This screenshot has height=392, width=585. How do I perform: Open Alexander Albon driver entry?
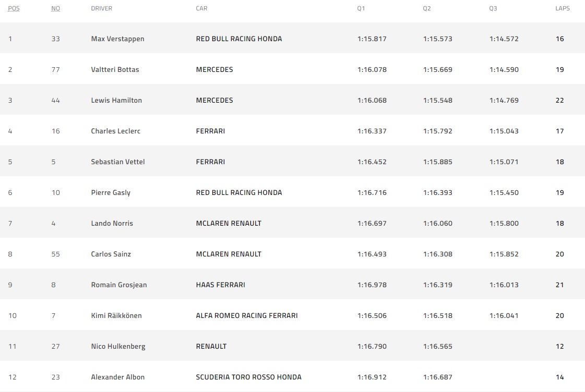click(117, 377)
